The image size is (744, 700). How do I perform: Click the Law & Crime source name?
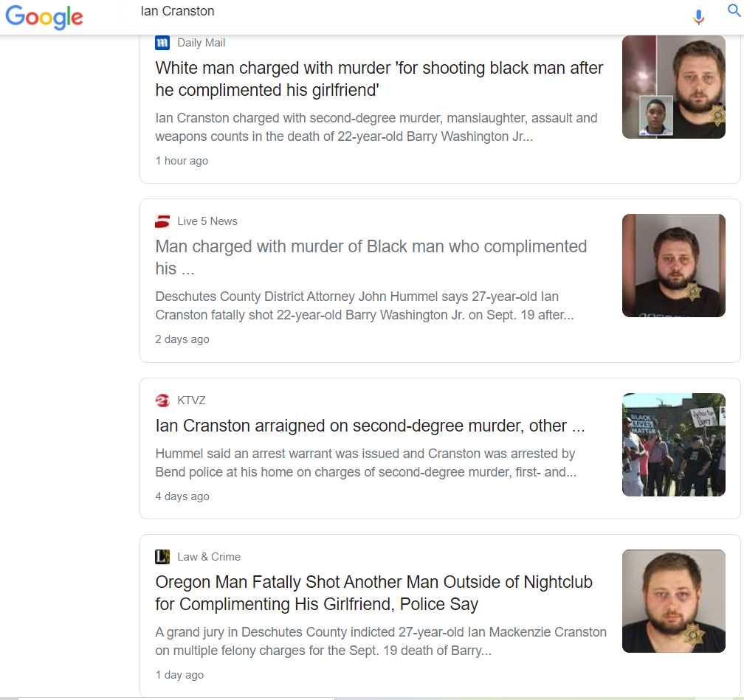pyautogui.click(x=209, y=557)
